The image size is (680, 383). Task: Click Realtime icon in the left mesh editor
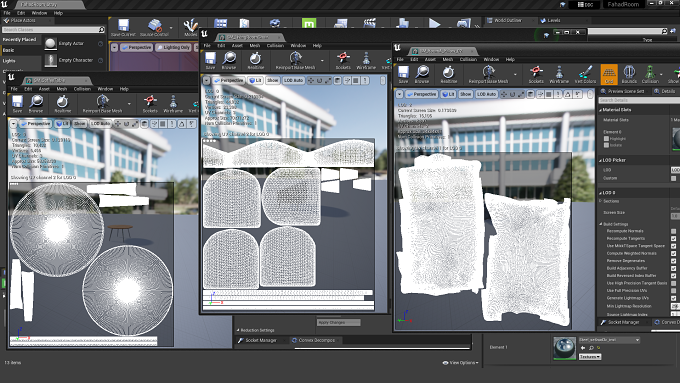[x=62, y=104]
